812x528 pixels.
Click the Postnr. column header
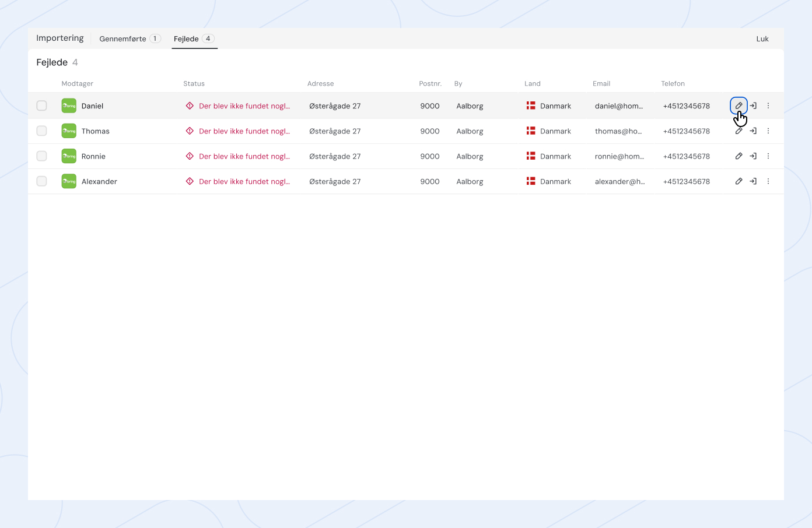[x=430, y=83]
